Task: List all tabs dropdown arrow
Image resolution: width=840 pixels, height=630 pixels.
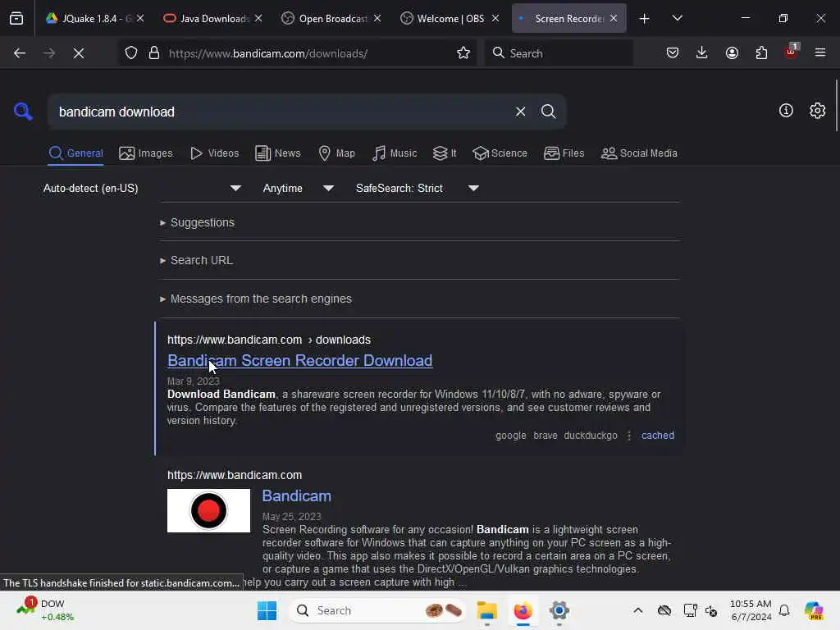Action: coord(677,18)
